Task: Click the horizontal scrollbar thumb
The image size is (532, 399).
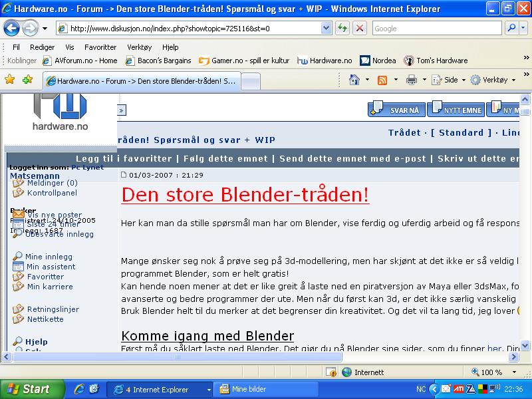Action: (x=177, y=356)
